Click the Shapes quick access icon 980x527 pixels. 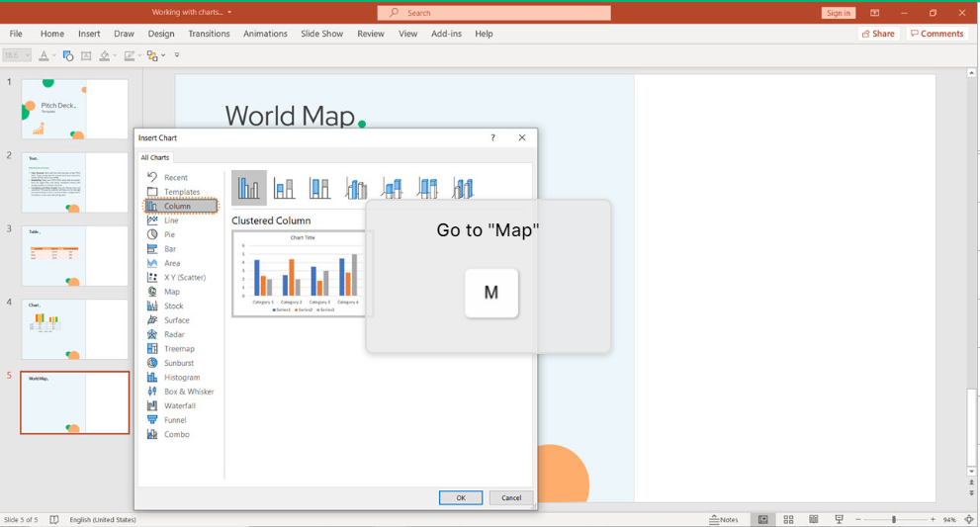pyautogui.click(x=68, y=55)
